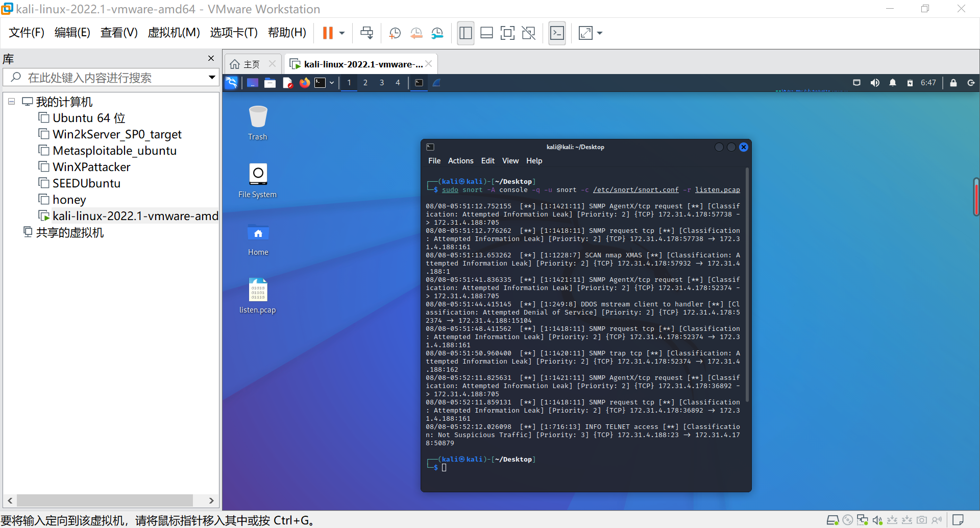Switch to Kali workspace 3

(382, 83)
